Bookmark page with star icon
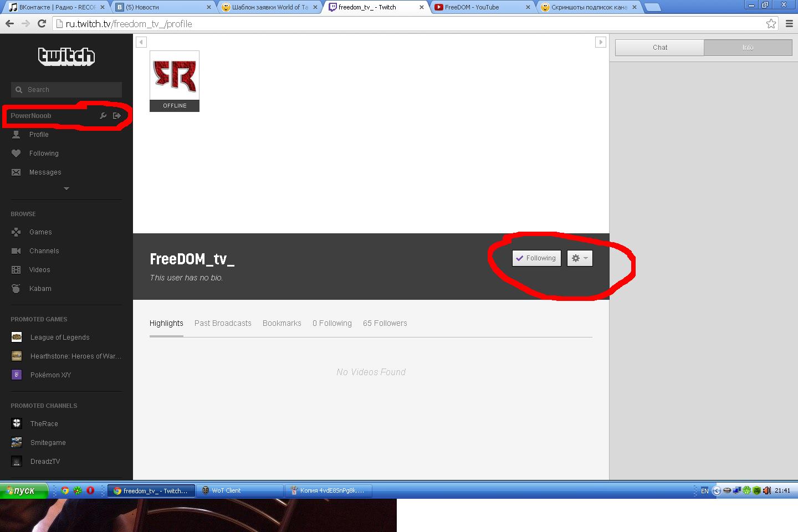 [x=771, y=24]
